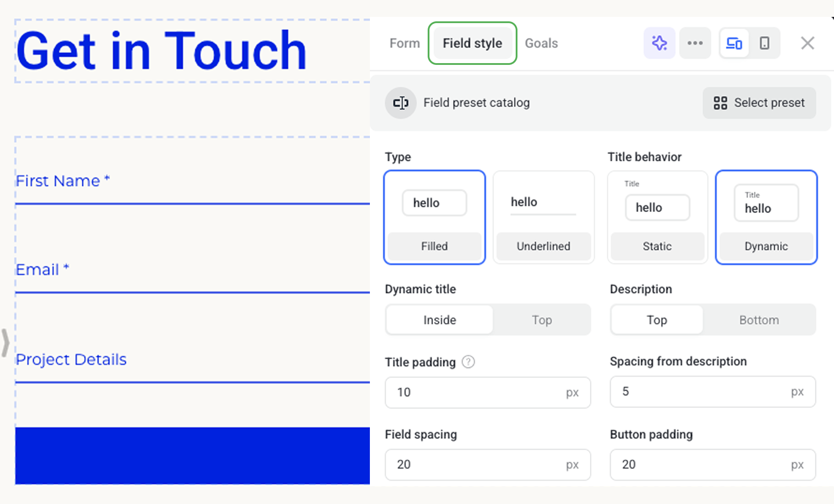Select the Filled field type
The width and height of the screenshot is (834, 504).
pyautogui.click(x=434, y=217)
